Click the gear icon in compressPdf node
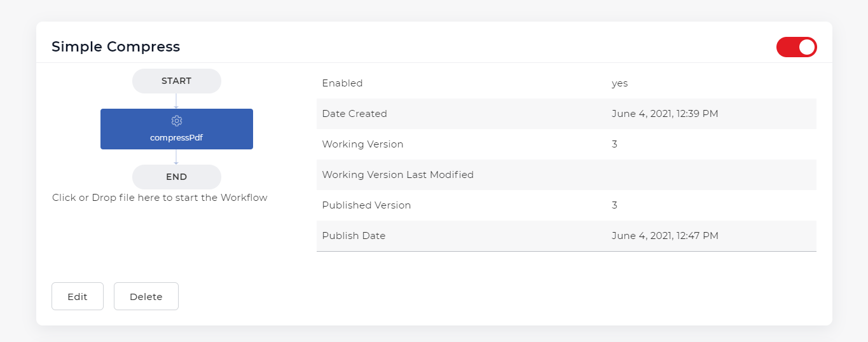The width and height of the screenshot is (868, 342). pos(177,121)
